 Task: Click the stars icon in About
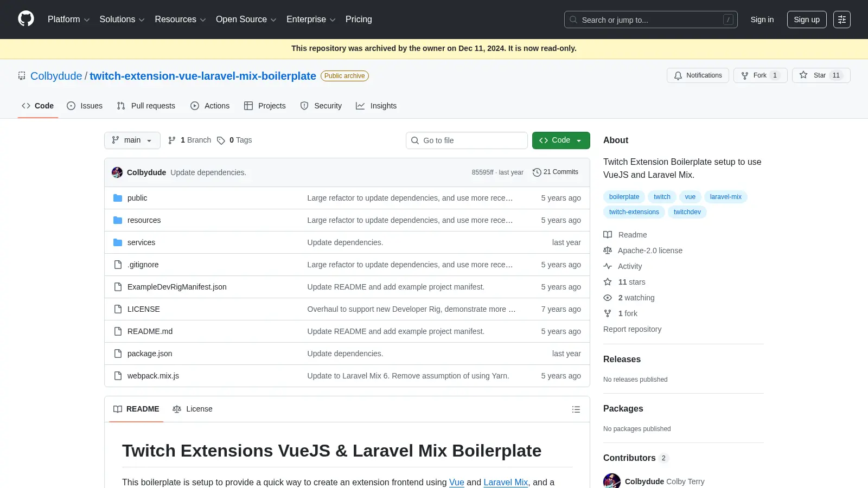coord(608,282)
